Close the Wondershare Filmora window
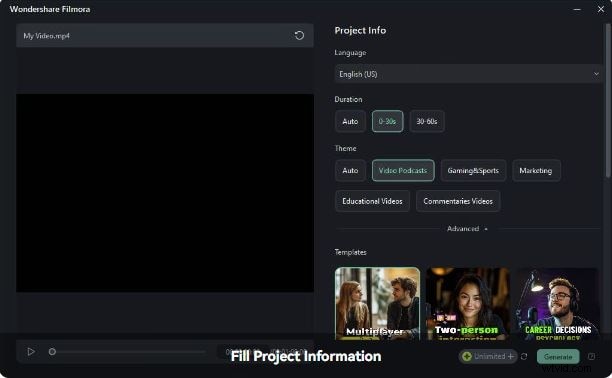The image size is (612, 378). pyautogui.click(x=601, y=9)
